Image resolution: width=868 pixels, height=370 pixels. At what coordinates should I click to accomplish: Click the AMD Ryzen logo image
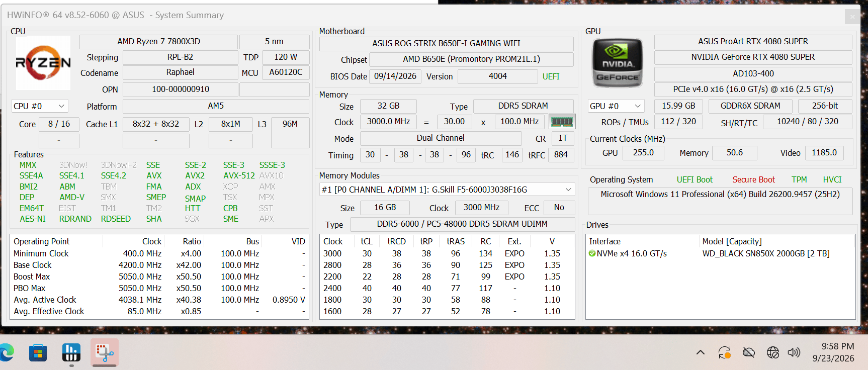pyautogui.click(x=43, y=63)
